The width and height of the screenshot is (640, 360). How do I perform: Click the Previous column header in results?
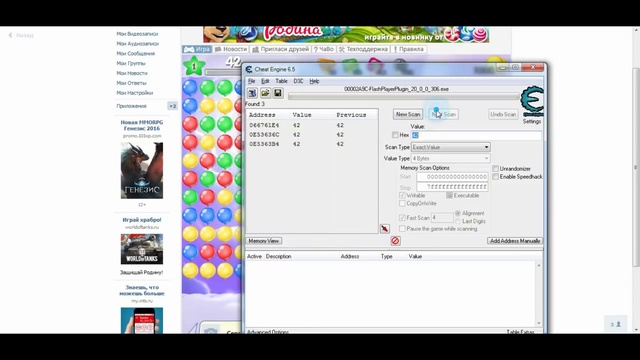coord(351,115)
